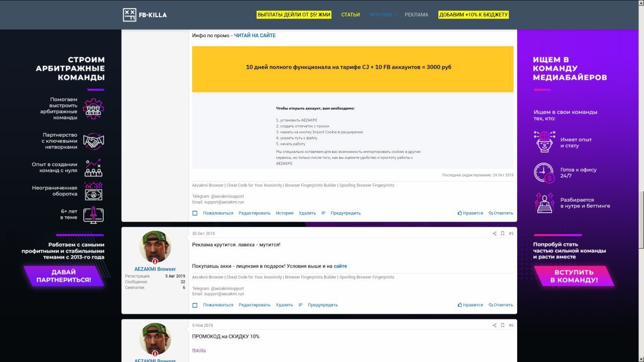Image resolution: width=644 pixels, height=362 pixels.
Task: Click Симпатии count 6 in post #5
Action: click(x=184, y=288)
